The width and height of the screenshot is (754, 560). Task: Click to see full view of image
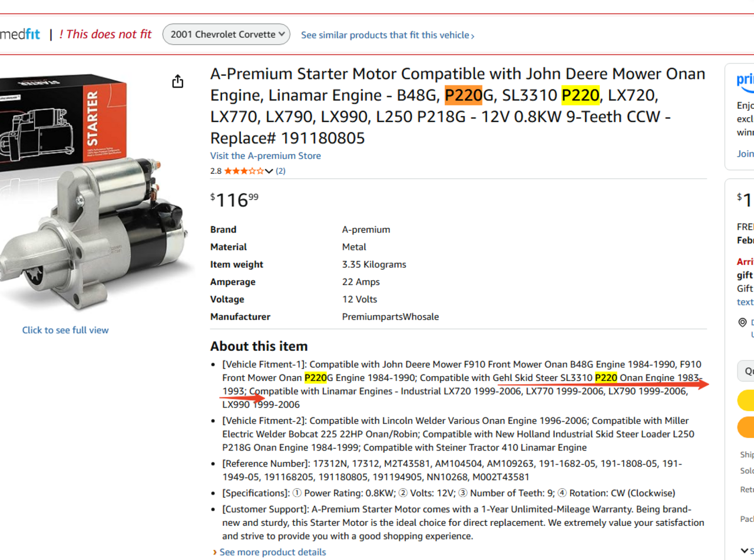click(65, 330)
